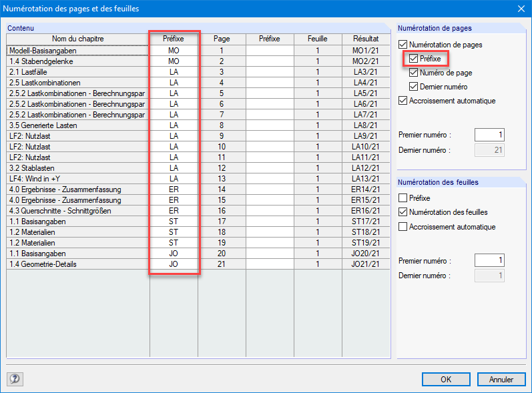Click the OK button

(446, 379)
